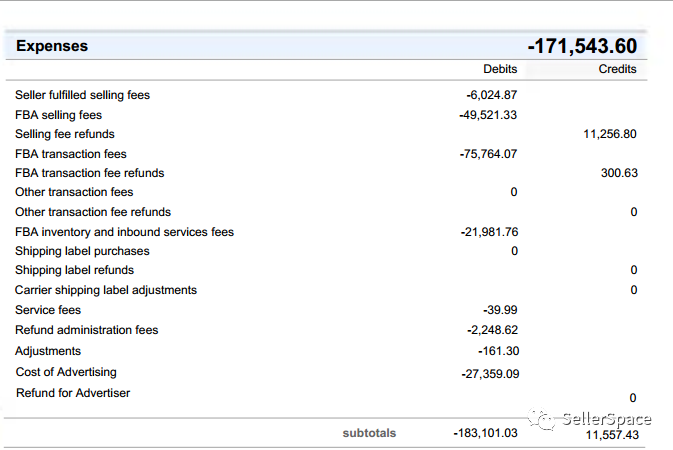This screenshot has height=450, width=673.
Task: Click the 300.63 credit amount
Action: (x=619, y=173)
